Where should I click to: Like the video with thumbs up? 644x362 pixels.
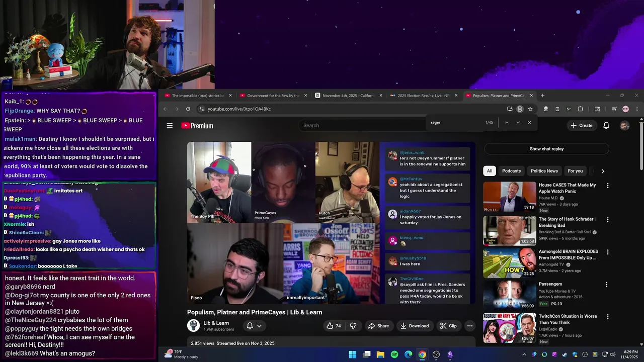pos(334,326)
